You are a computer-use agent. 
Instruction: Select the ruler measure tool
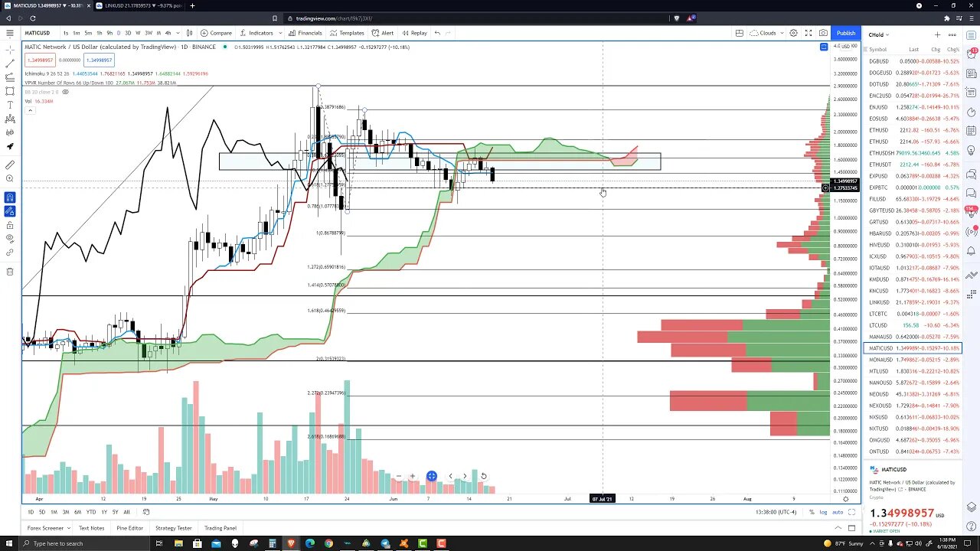pos(9,165)
